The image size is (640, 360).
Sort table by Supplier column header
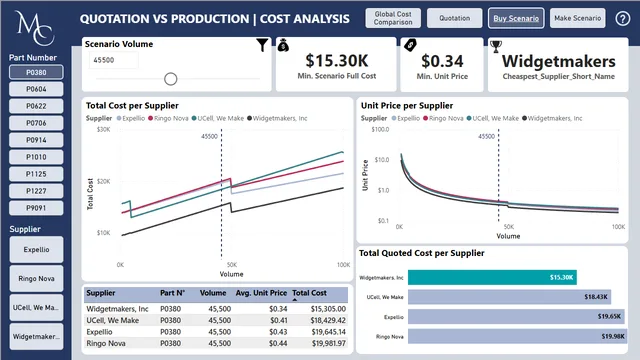(x=101, y=293)
